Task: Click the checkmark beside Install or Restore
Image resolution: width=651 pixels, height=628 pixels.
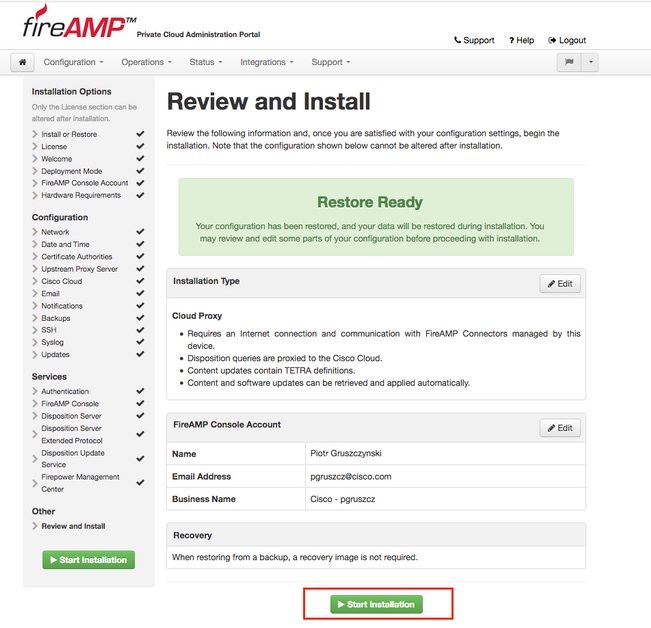Action: point(140,134)
